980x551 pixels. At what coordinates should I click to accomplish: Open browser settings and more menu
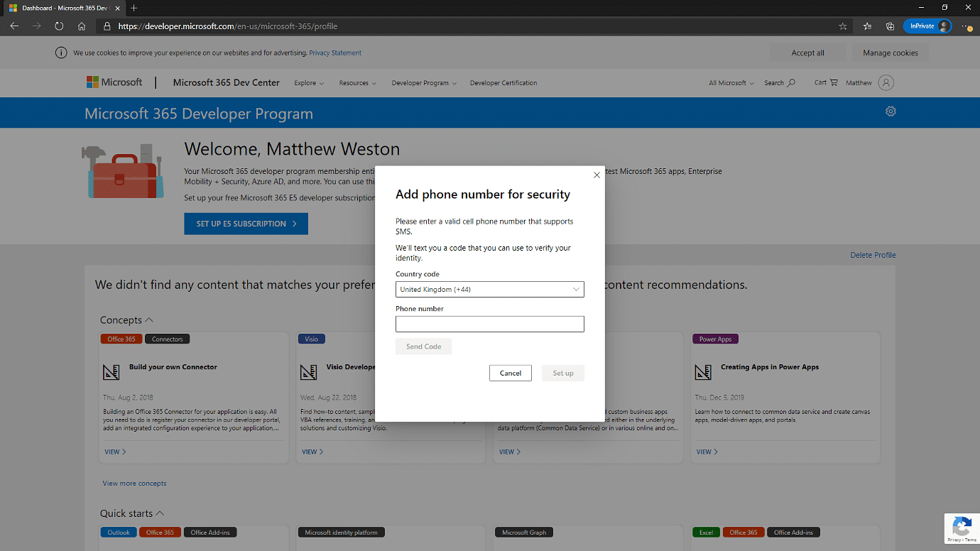(x=967, y=26)
